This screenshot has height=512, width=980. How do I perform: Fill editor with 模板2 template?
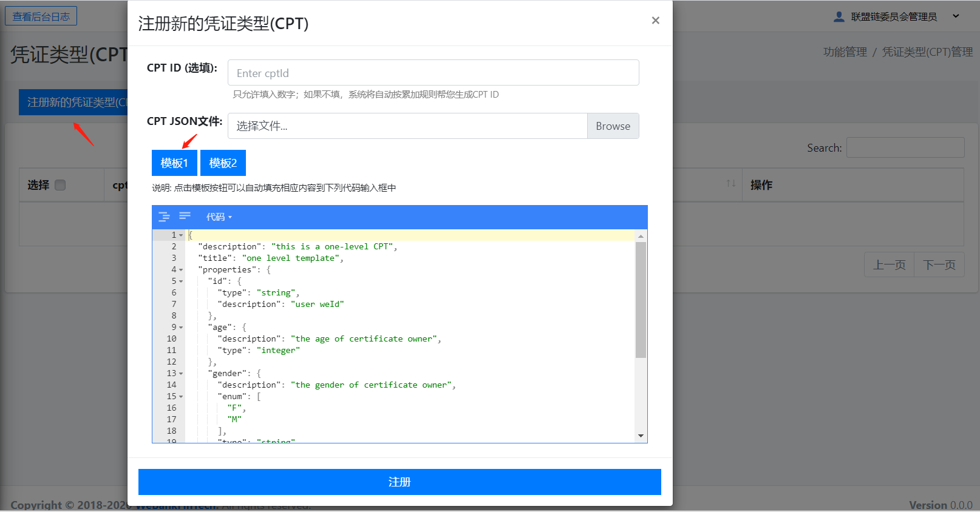(223, 163)
